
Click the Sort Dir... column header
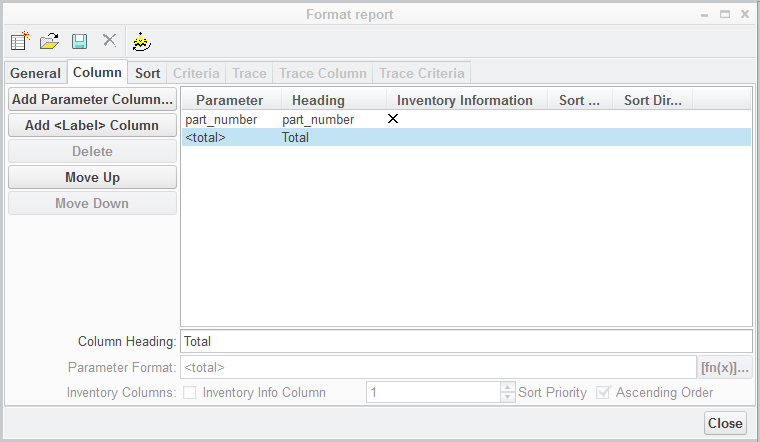click(x=652, y=100)
